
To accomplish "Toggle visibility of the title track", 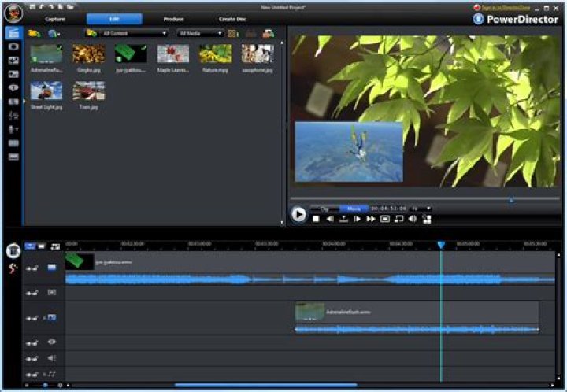I will point(29,343).
